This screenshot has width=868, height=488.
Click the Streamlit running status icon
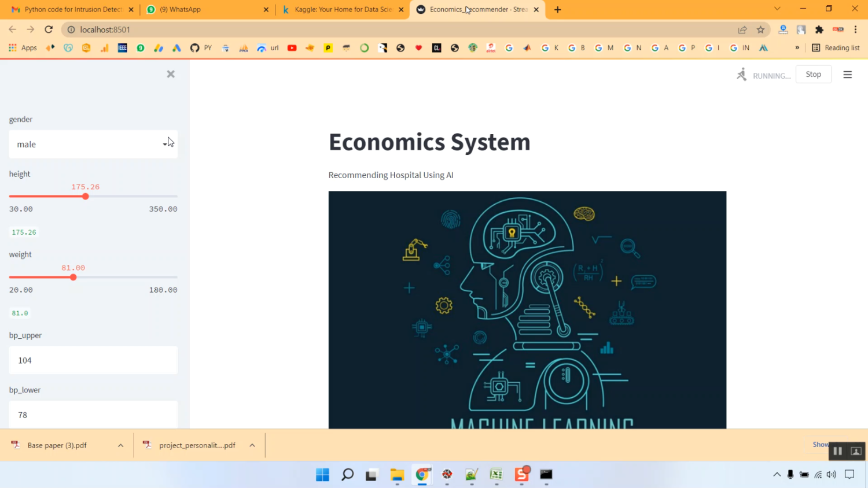[742, 75]
